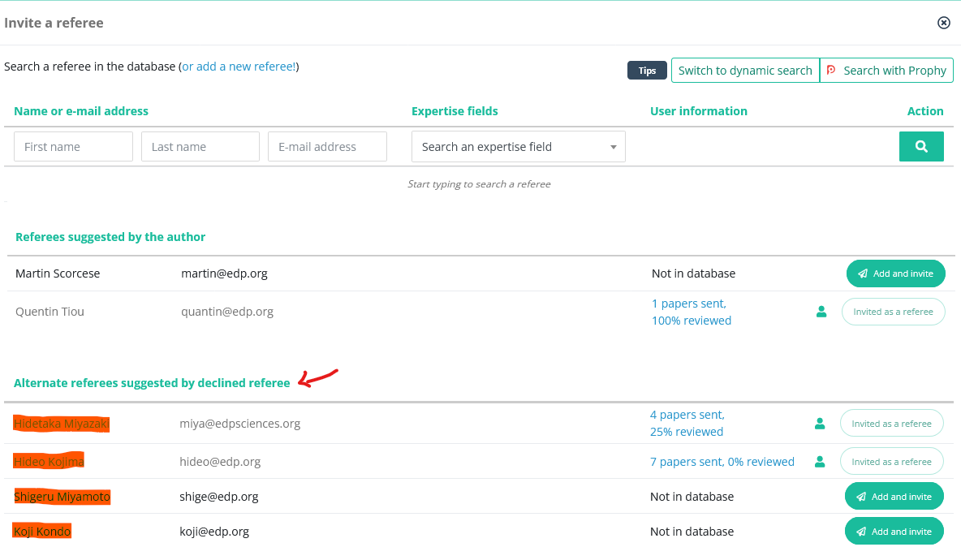
Task: Click the Name or e-mail address header
Action: coord(81,111)
